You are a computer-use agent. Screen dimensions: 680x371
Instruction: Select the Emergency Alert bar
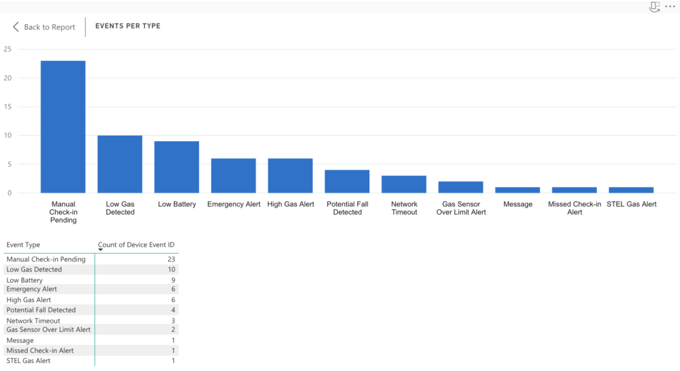pos(233,176)
